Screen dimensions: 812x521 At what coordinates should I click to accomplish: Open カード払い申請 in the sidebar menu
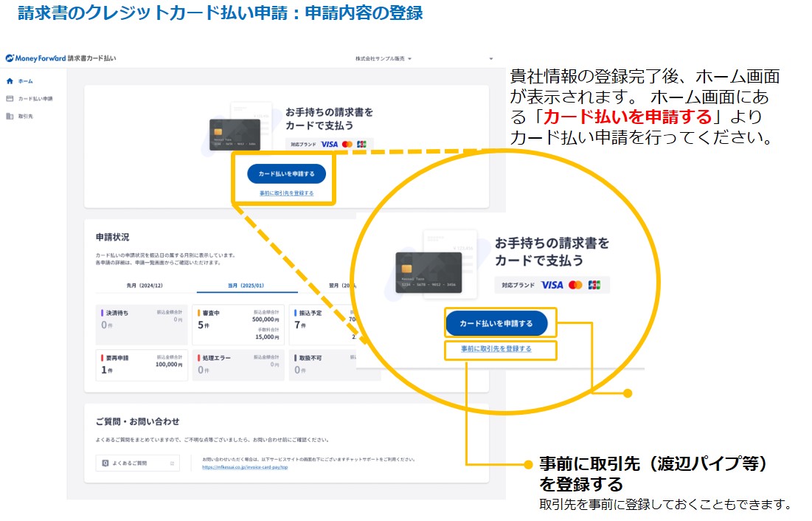(x=35, y=99)
